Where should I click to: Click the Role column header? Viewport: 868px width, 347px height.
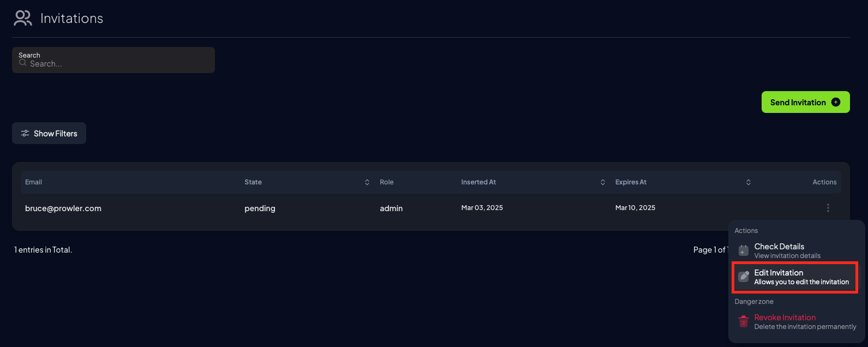(386, 182)
